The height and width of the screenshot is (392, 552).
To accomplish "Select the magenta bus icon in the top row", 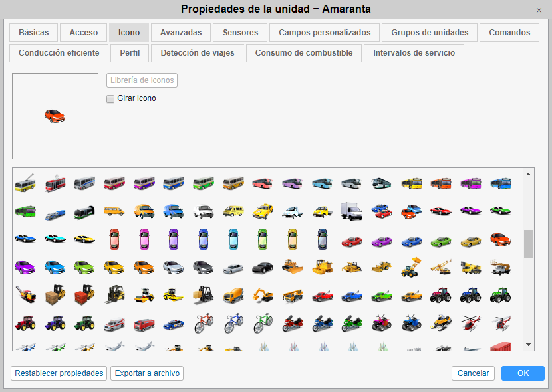I will coord(470,183).
